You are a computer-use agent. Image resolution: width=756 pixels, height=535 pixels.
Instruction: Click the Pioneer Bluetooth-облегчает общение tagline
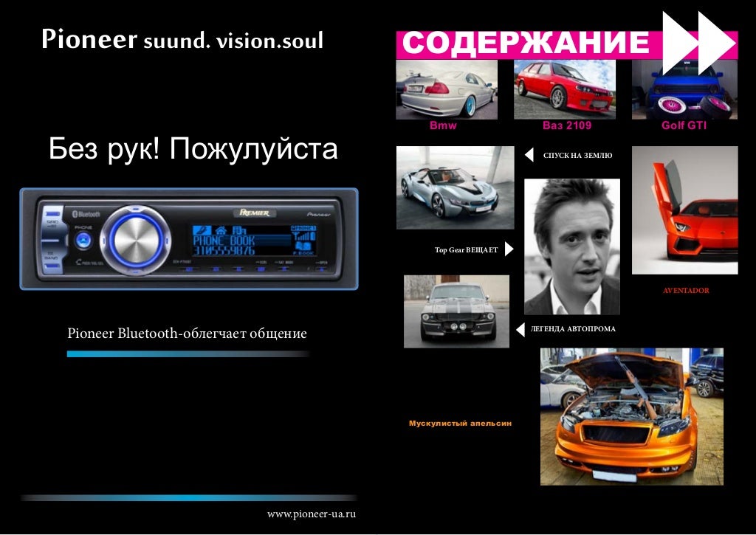[x=187, y=333]
